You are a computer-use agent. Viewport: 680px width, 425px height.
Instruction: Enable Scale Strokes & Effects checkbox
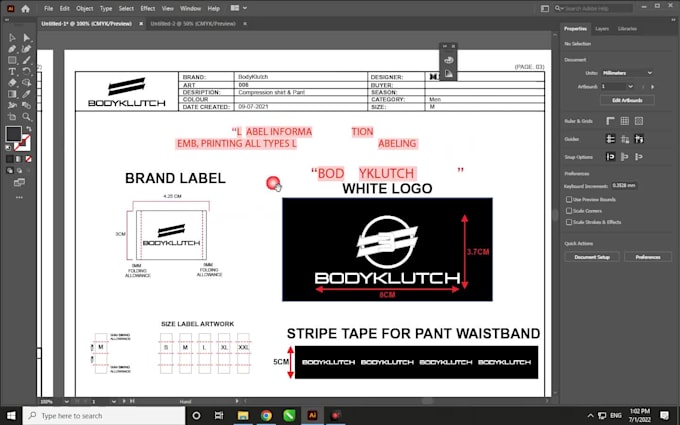point(569,222)
